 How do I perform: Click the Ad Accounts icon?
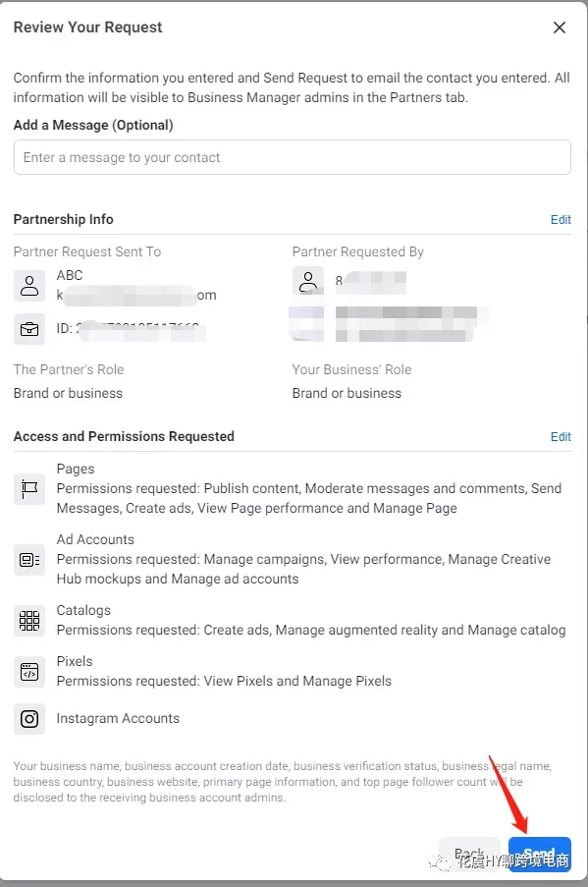click(29, 560)
